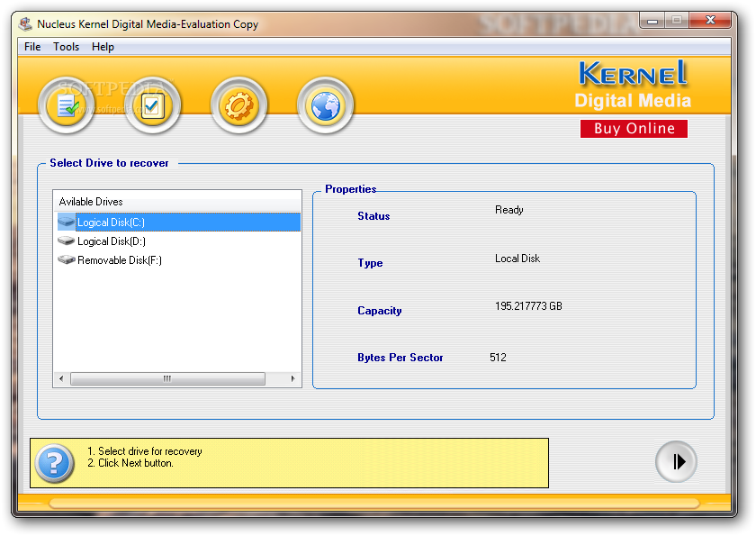Click the Nucleus Kernel title bar app icon
The image size is (756, 536).
click(25, 23)
